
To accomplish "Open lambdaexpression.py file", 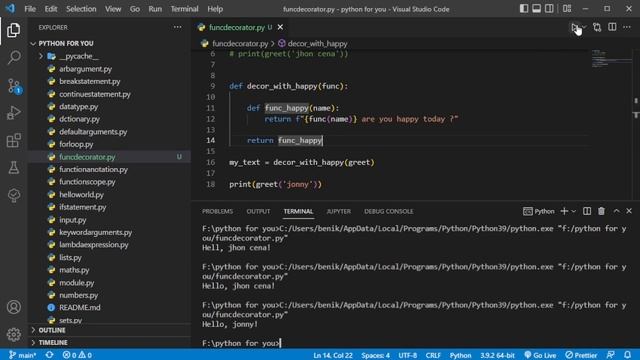I will click(x=93, y=244).
